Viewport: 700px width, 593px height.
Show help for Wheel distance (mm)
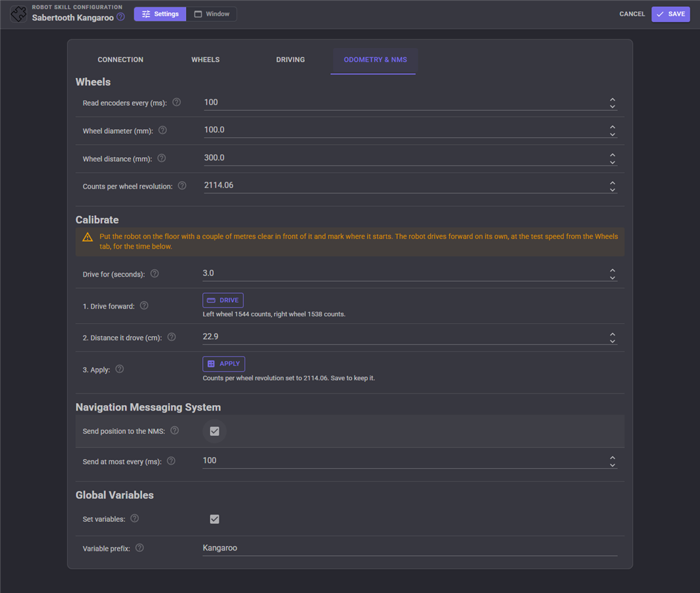tap(161, 158)
